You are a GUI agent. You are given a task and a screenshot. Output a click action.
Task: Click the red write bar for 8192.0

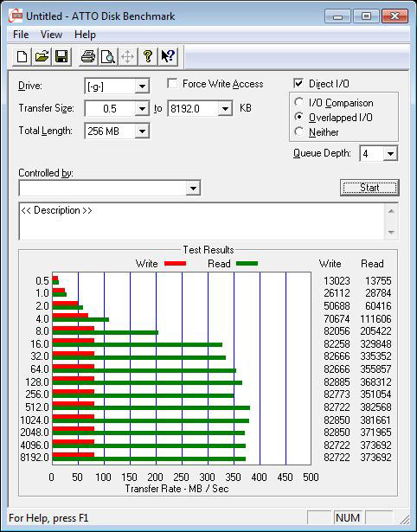click(x=74, y=455)
